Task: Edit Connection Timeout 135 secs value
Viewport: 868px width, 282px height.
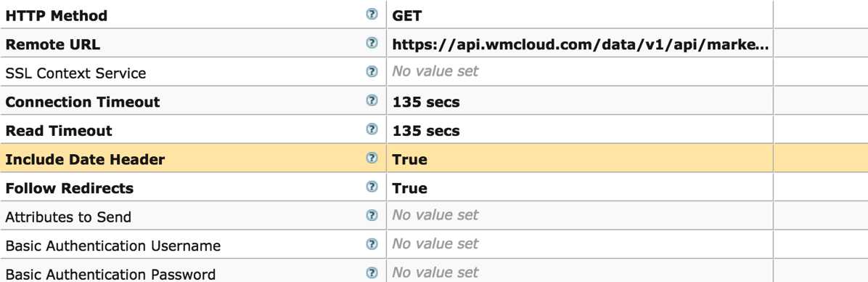Action: (x=580, y=101)
